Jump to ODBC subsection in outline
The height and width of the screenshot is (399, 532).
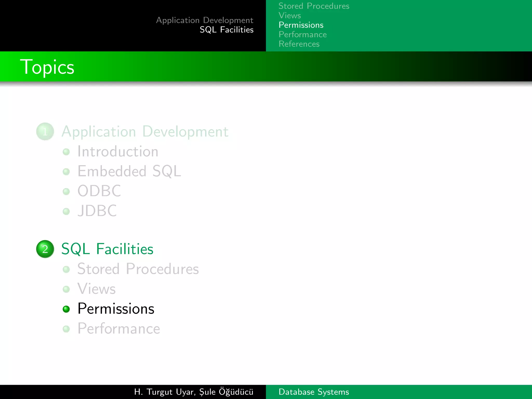[x=99, y=191]
